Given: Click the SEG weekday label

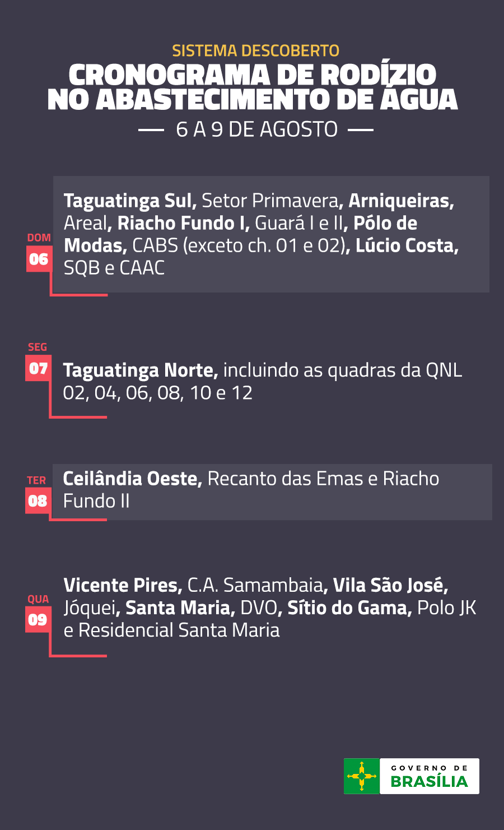Looking at the screenshot, I should pos(38,347).
